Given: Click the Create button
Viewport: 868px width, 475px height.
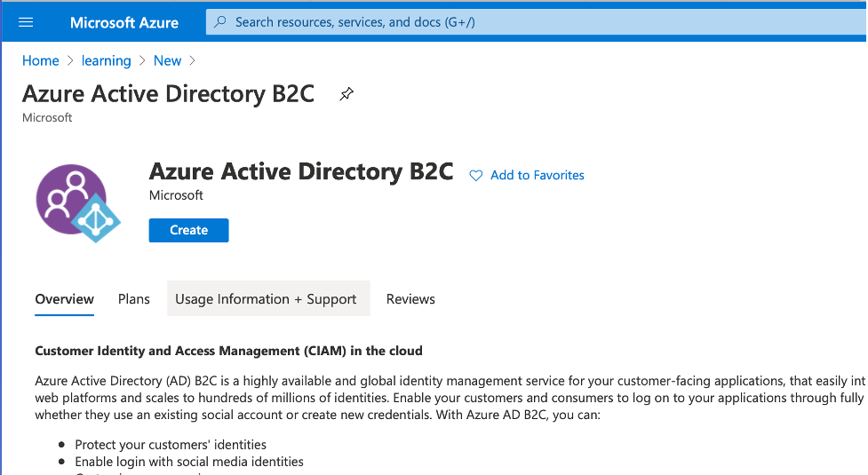Looking at the screenshot, I should point(188,230).
